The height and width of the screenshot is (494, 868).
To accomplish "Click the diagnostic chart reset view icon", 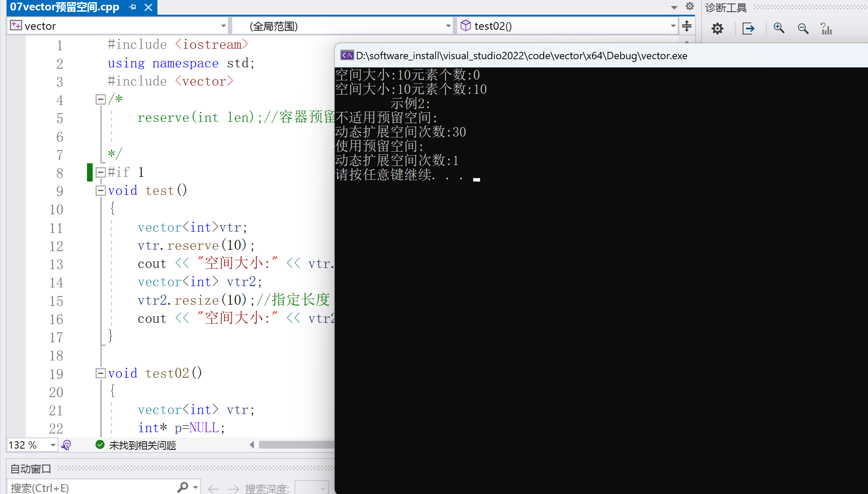I will pyautogui.click(x=826, y=29).
